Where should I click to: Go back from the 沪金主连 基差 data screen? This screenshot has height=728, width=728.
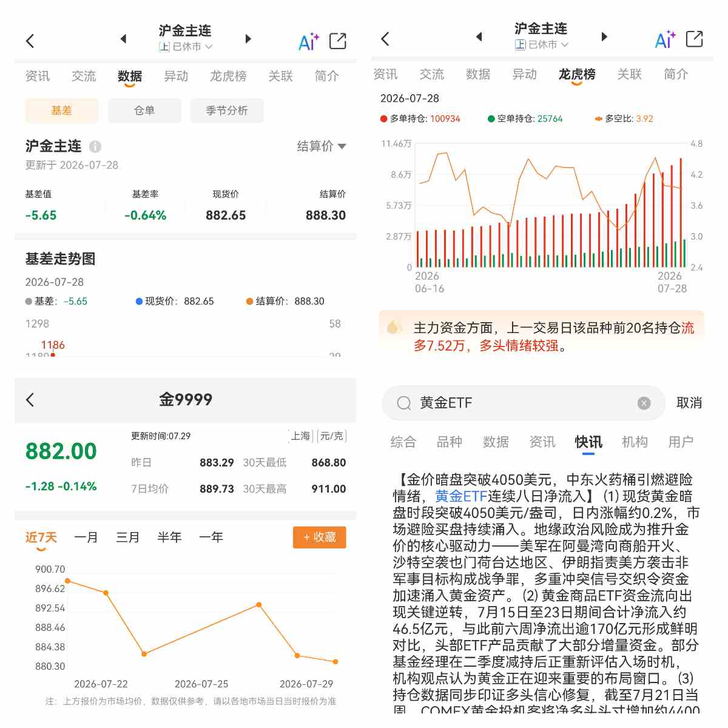(30, 41)
